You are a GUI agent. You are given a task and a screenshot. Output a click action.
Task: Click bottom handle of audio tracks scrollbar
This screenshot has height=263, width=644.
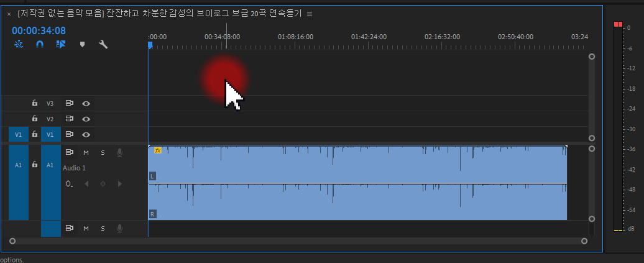pyautogui.click(x=592, y=219)
